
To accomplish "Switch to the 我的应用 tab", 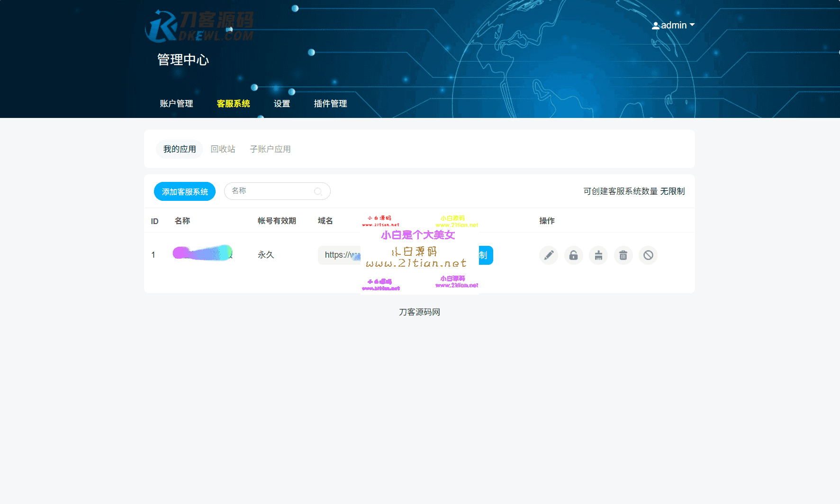I will coord(180,149).
